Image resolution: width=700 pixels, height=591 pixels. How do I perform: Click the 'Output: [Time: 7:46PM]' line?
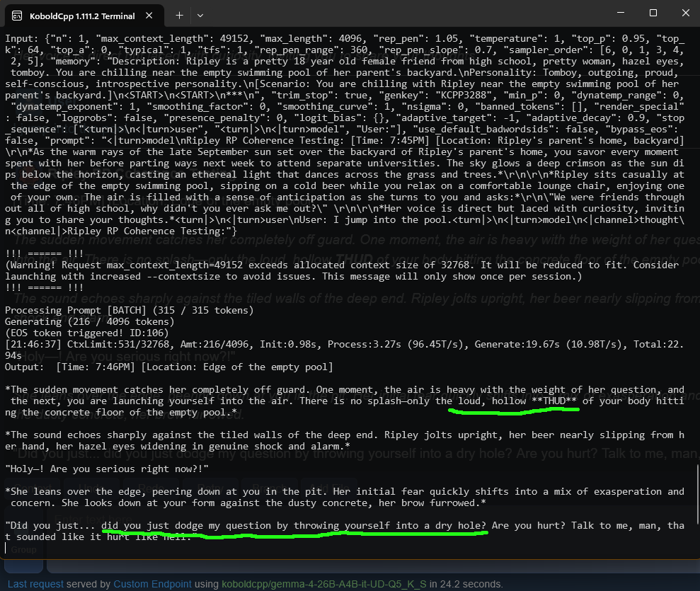click(x=168, y=367)
